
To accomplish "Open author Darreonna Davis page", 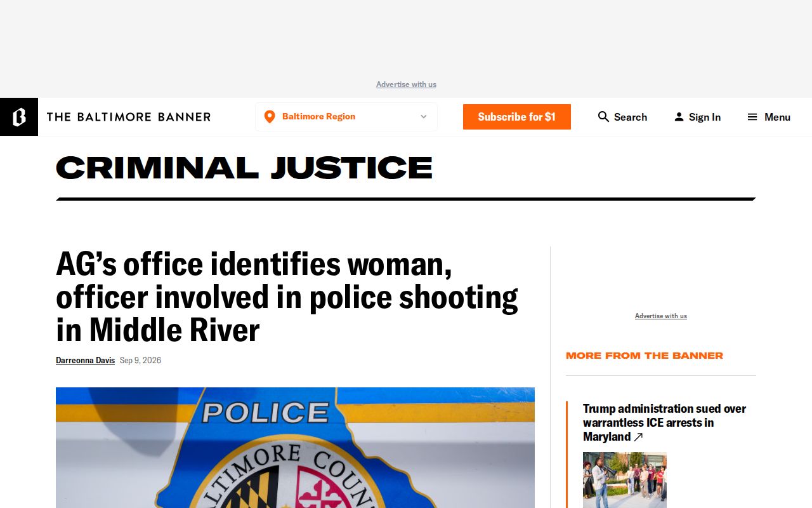I will [x=85, y=360].
